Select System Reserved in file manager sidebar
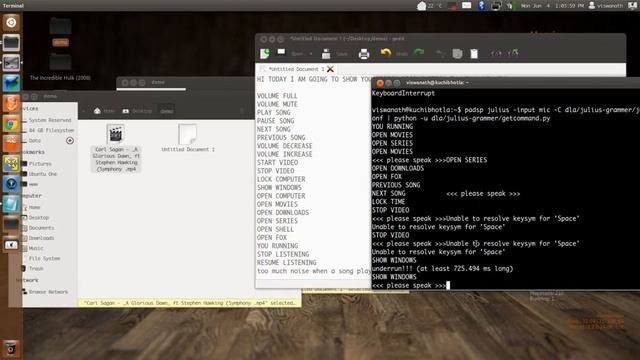640x360 pixels. (x=49, y=120)
